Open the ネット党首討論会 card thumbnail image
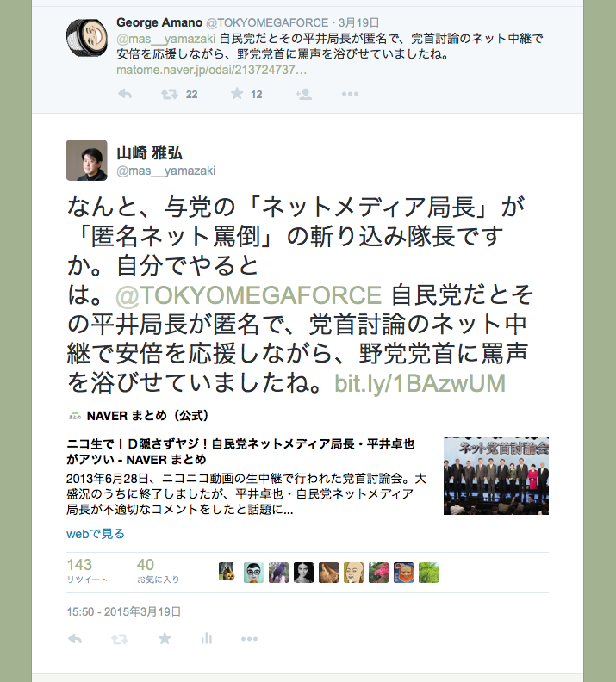616x682 pixels. point(496,476)
